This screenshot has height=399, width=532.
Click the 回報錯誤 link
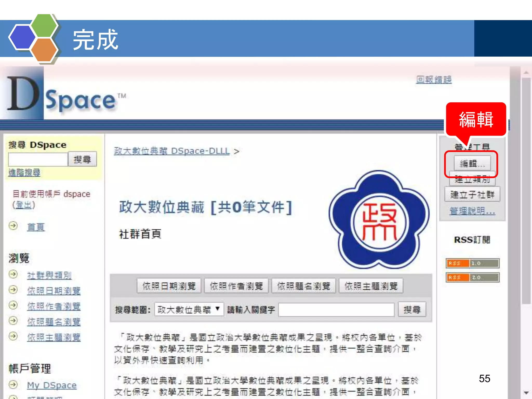pos(434,79)
